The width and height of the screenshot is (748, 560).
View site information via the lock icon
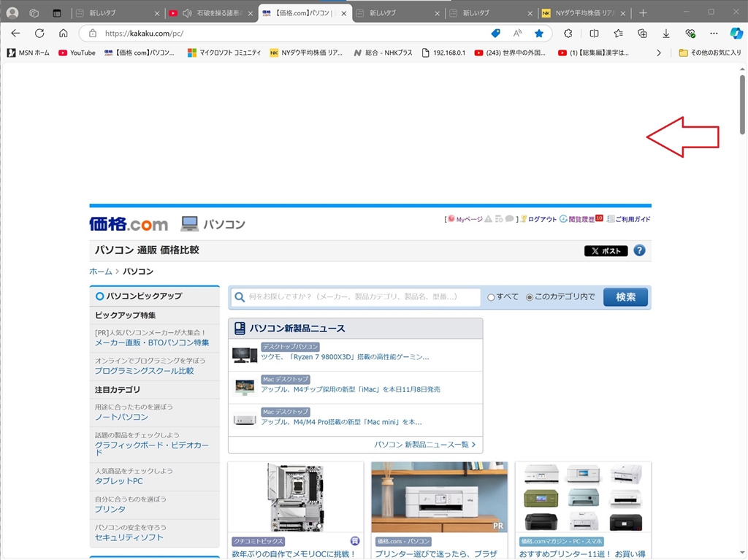[x=93, y=34]
